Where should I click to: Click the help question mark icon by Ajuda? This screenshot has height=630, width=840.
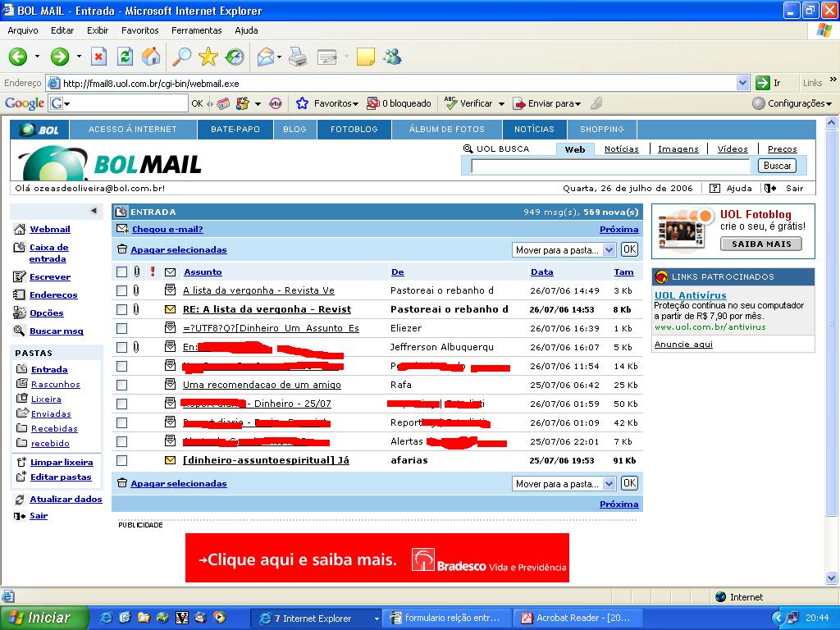point(714,188)
